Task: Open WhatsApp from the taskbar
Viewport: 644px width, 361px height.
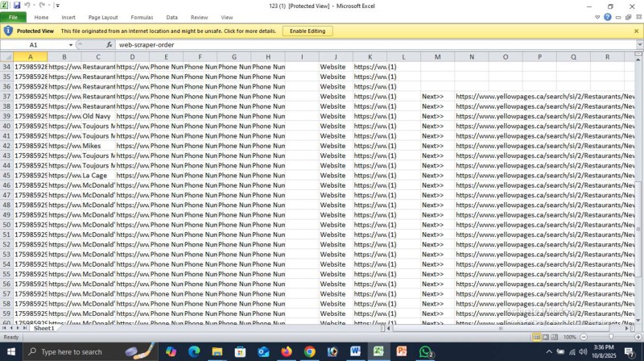Action: 426,352
